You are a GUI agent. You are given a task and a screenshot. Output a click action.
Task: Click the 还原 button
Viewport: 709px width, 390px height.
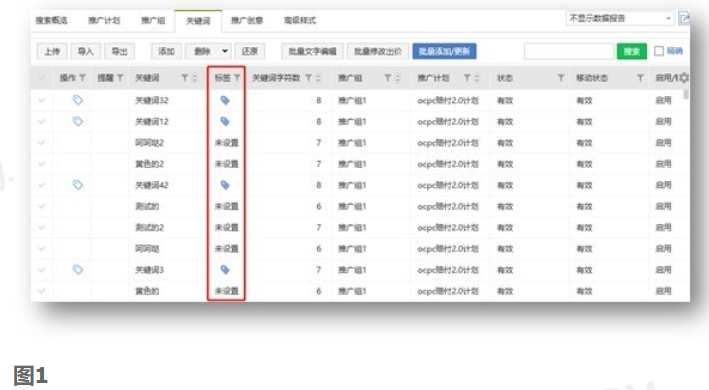(x=250, y=51)
